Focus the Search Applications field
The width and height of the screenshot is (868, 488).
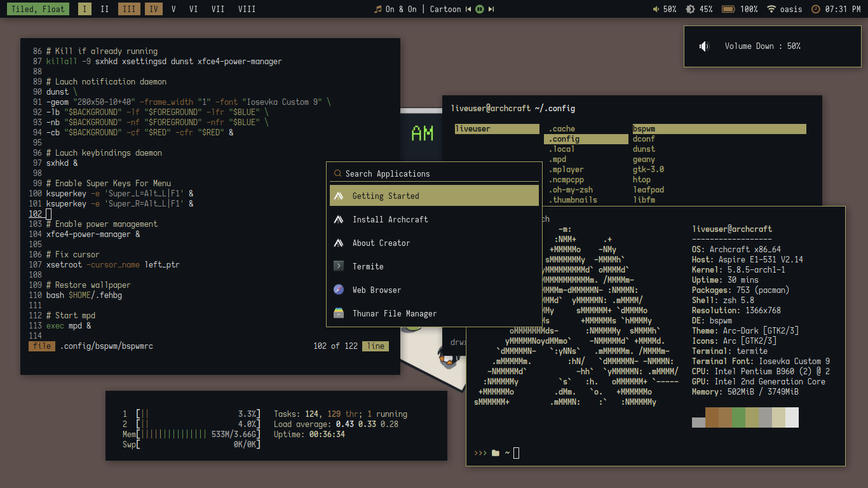(x=434, y=173)
